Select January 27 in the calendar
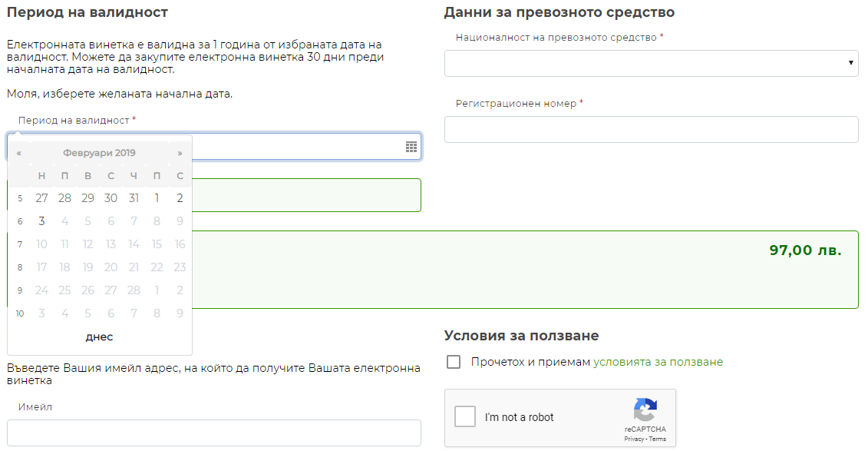 (41, 198)
